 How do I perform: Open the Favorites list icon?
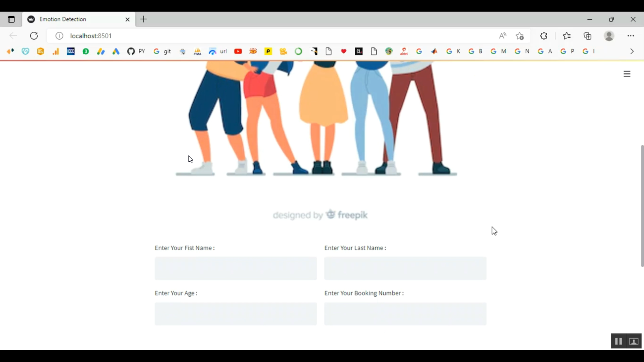point(567,36)
